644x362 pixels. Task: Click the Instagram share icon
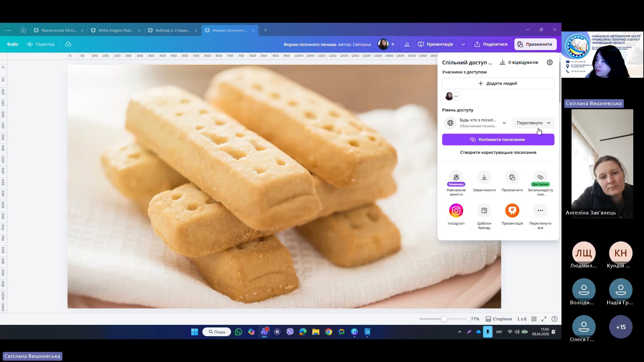click(x=456, y=210)
